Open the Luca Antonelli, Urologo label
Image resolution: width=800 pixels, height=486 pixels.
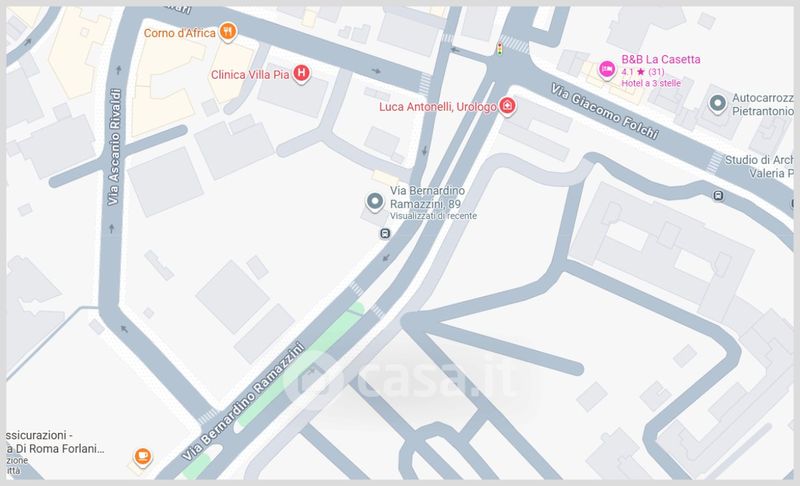click(437, 107)
